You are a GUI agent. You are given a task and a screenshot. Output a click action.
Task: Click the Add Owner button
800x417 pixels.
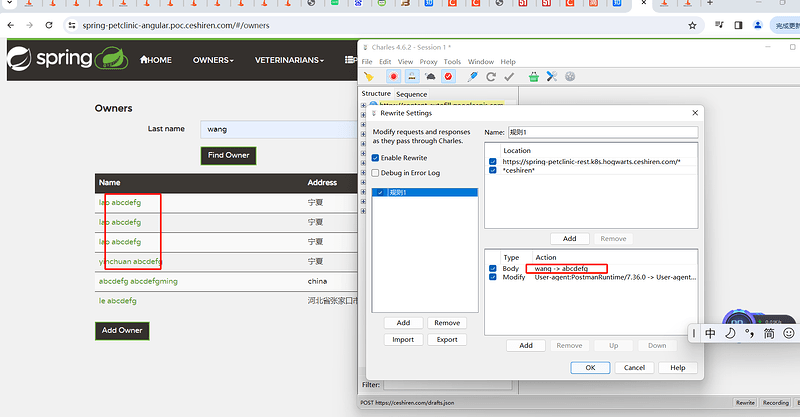pos(122,331)
